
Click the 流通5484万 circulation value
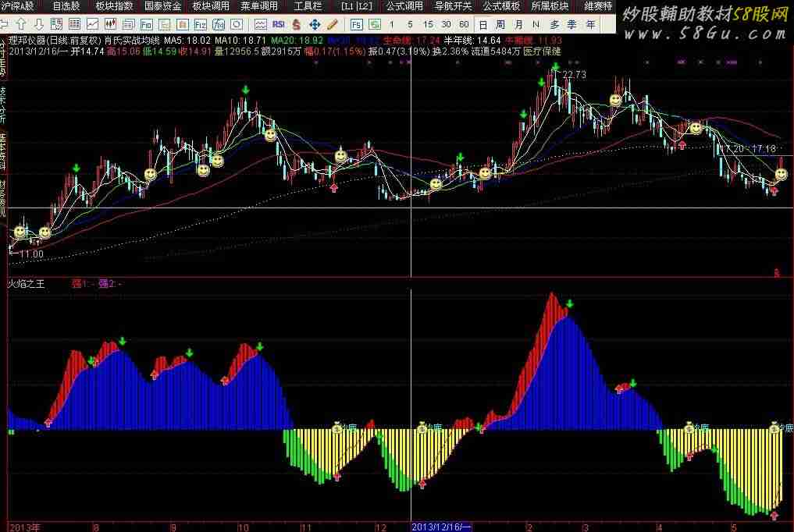[x=495, y=51]
